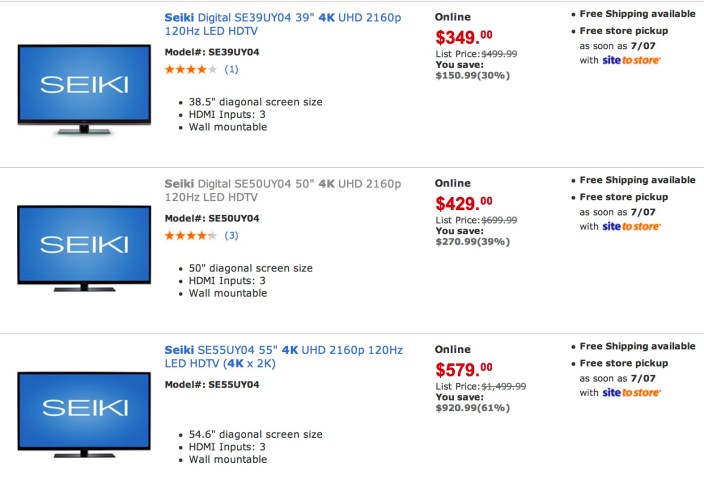Click the site to store logo for the 55" TV

(631, 392)
